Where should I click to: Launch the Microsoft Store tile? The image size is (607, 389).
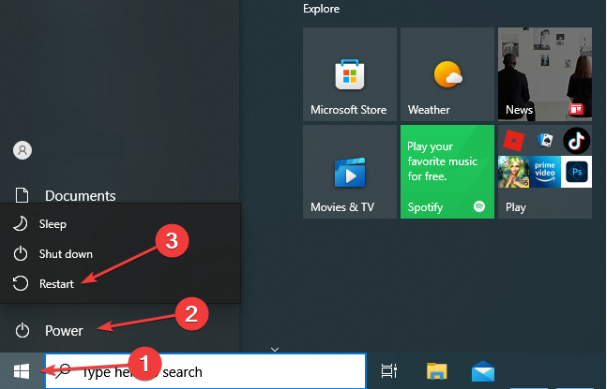(350, 74)
